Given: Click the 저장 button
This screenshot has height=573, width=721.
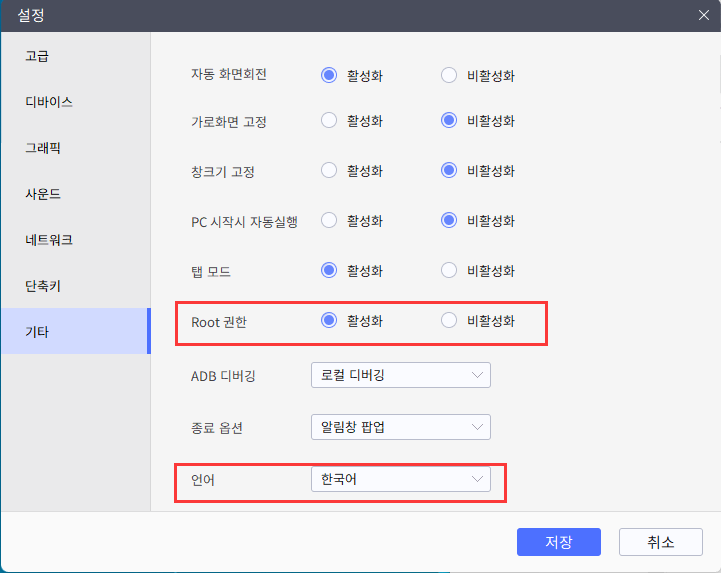Looking at the screenshot, I should (558, 542).
